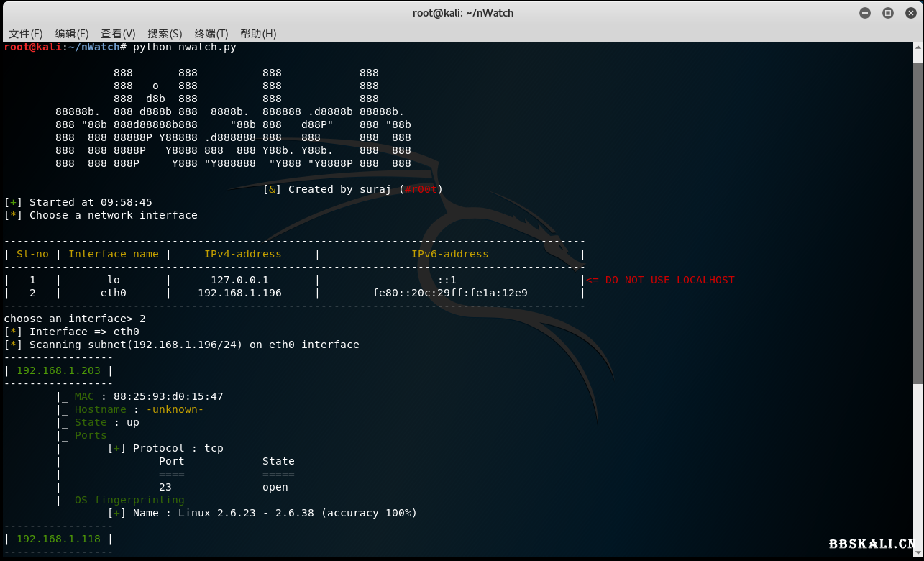Viewport: 924px width, 561px height.
Task: Open the 终端(T) menu
Action: coord(211,34)
